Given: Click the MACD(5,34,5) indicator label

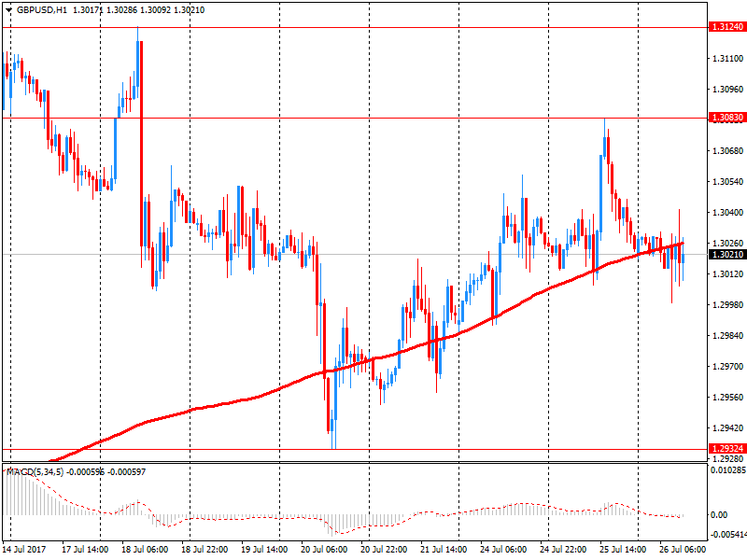Looking at the screenshot, I should point(35,472).
